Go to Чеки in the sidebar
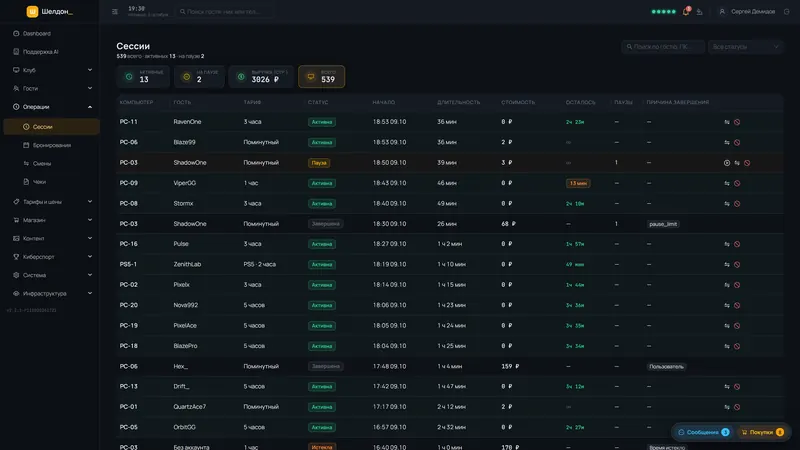 point(52,182)
